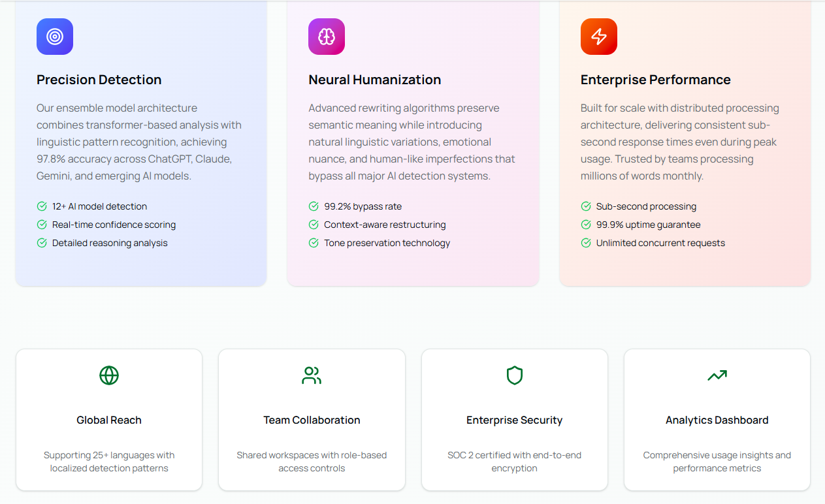This screenshot has height=504, width=825.
Task: Open the Analytics Dashboard card title
Action: pyautogui.click(x=717, y=420)
